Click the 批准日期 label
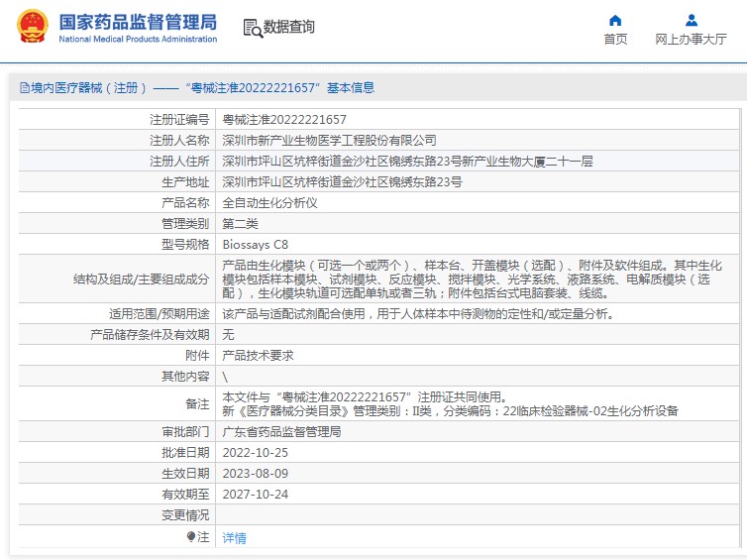747x560 pixels. click(x=185, y=453)
